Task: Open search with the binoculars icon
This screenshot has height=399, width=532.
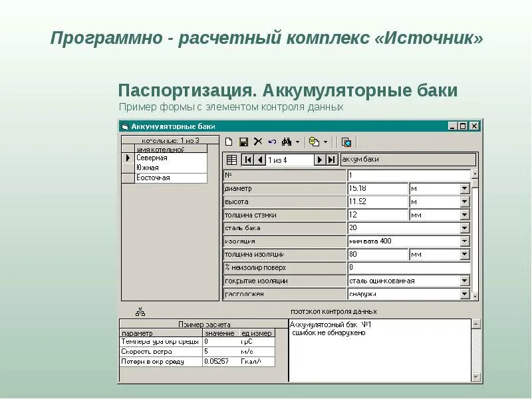Action: point(287,141)
